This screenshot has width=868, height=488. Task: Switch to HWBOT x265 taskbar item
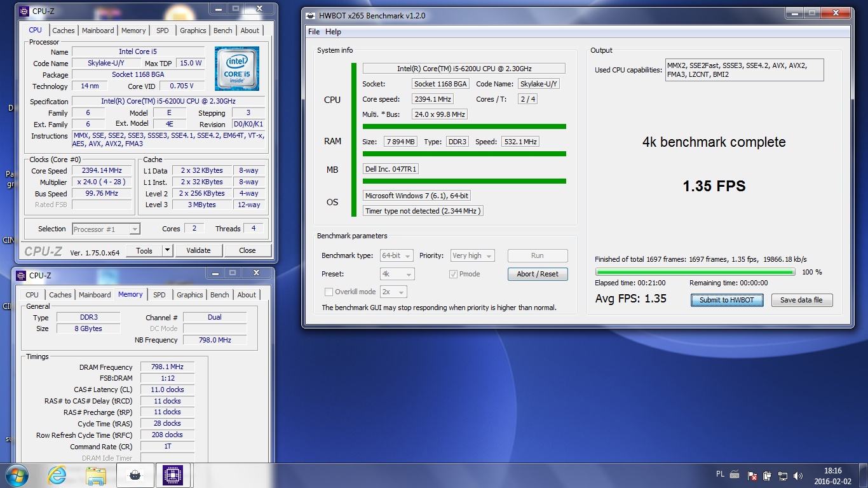(135, 475)
